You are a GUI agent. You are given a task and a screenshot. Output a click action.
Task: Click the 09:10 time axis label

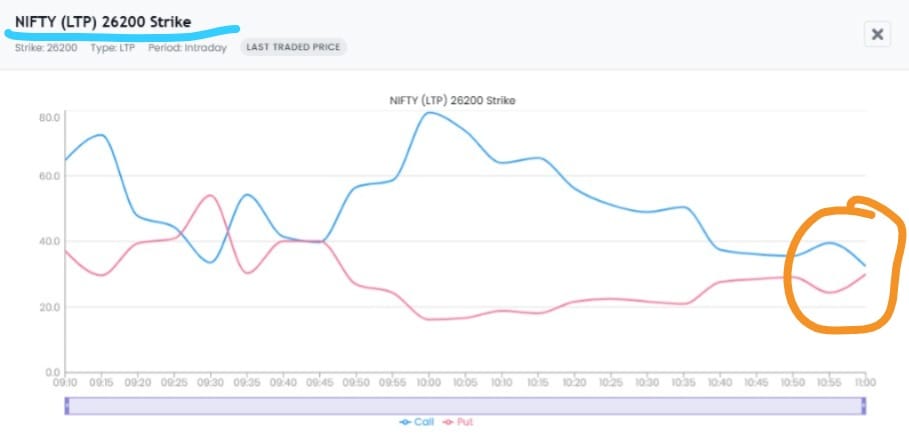pos(66,382)
